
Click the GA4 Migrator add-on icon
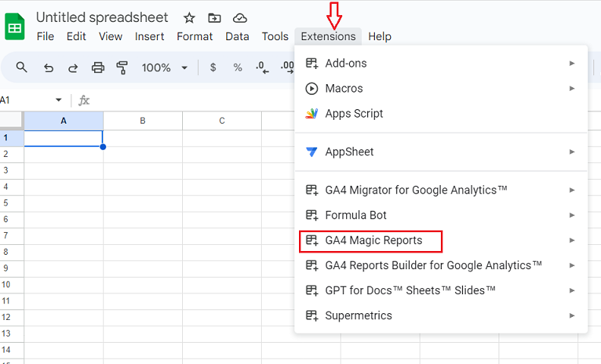[x=312, y=190]
